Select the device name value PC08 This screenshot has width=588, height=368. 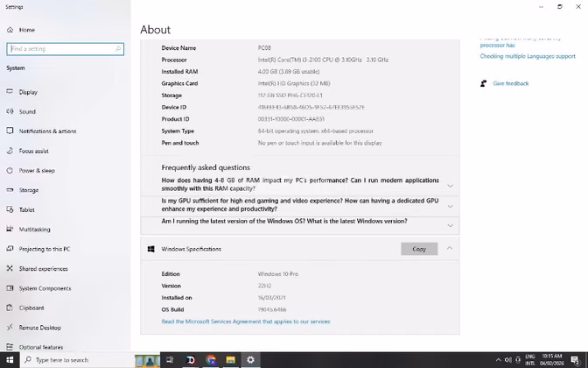pyautogui.click(x=264, y=48)
